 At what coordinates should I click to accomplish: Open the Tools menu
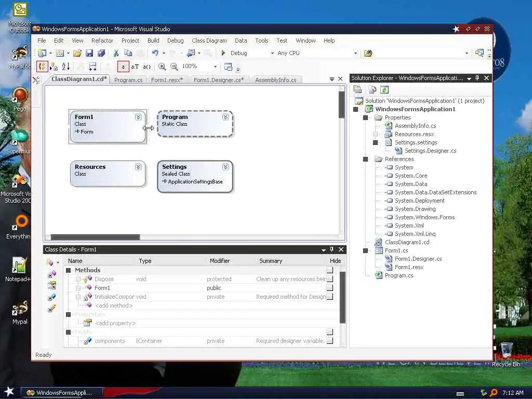pyautogui.click(x=262, y=41)
